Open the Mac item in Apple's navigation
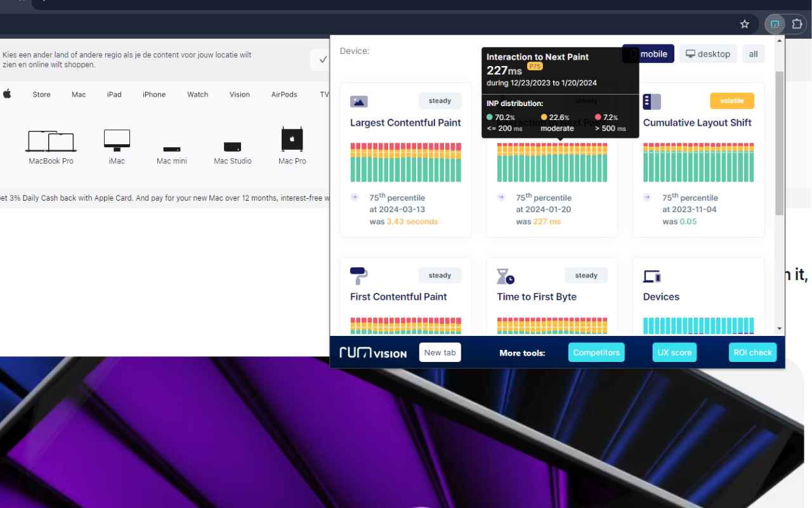The width and height of the screenshot is (812, 508). (x=78, y=94)
